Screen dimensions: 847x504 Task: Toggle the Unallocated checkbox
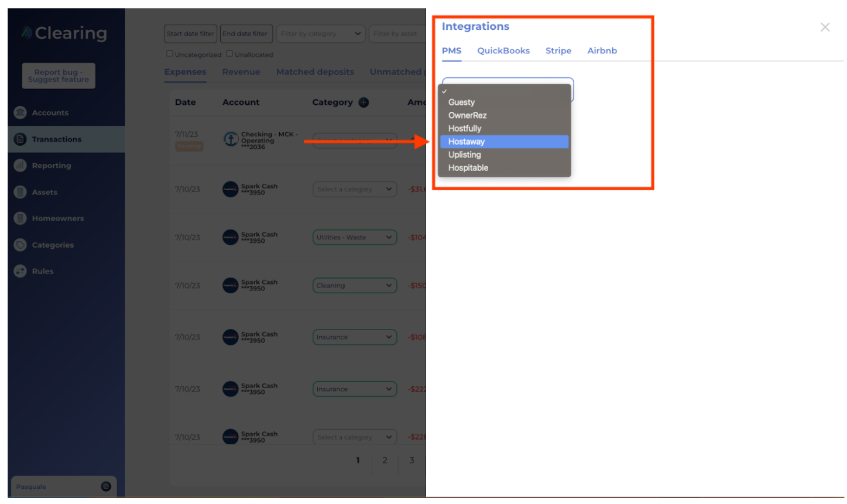click(229, 53)
